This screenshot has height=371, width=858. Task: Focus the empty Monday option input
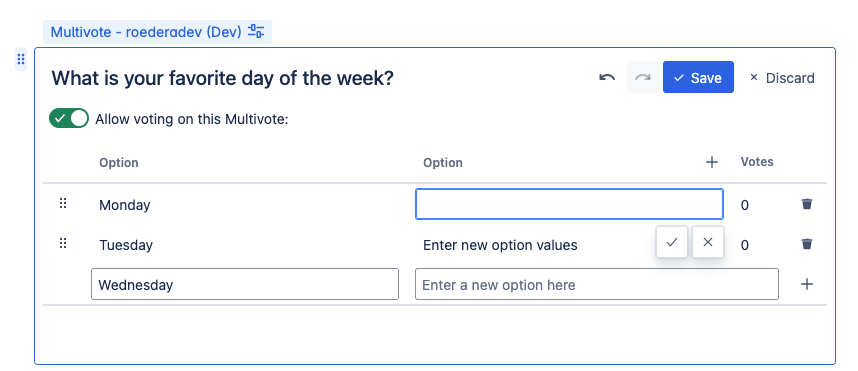[x=569, y=204]
